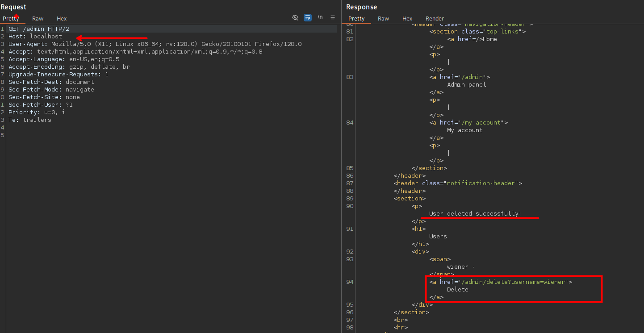Switch Request view to Hex tab

62,18
